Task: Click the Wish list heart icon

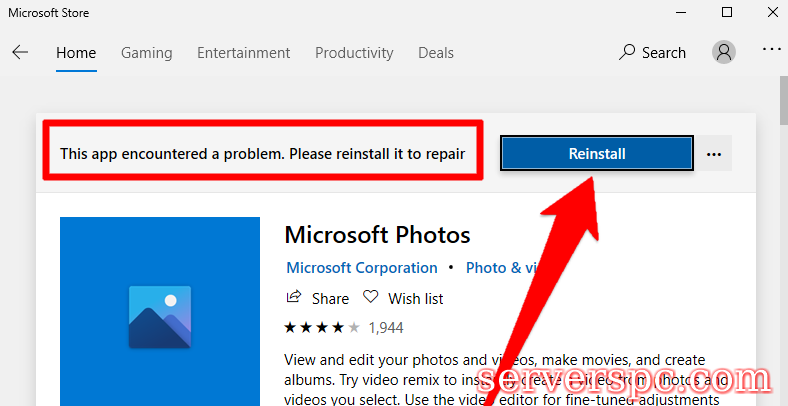Action: click(371, 298)
